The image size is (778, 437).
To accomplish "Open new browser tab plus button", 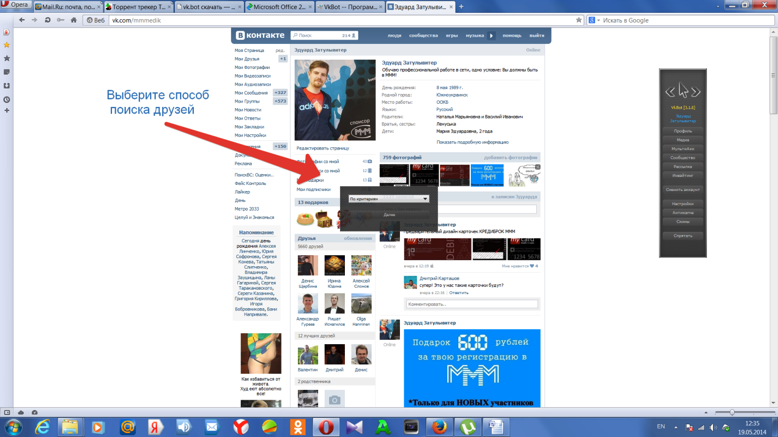I will [461, 6].
